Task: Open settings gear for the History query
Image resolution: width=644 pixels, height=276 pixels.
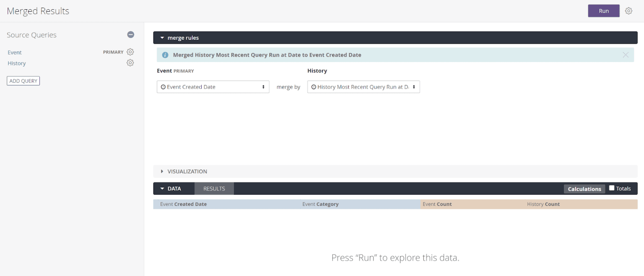Action: coord(130,62)
